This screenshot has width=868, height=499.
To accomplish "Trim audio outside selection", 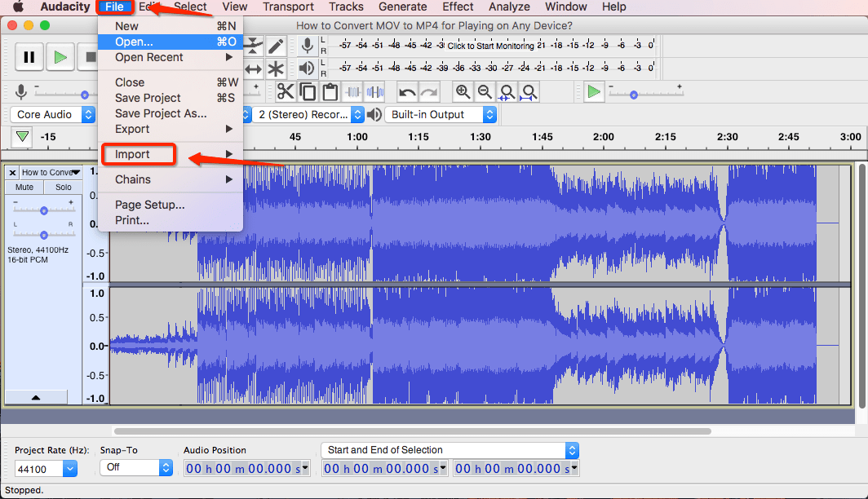I will point(352,91).
